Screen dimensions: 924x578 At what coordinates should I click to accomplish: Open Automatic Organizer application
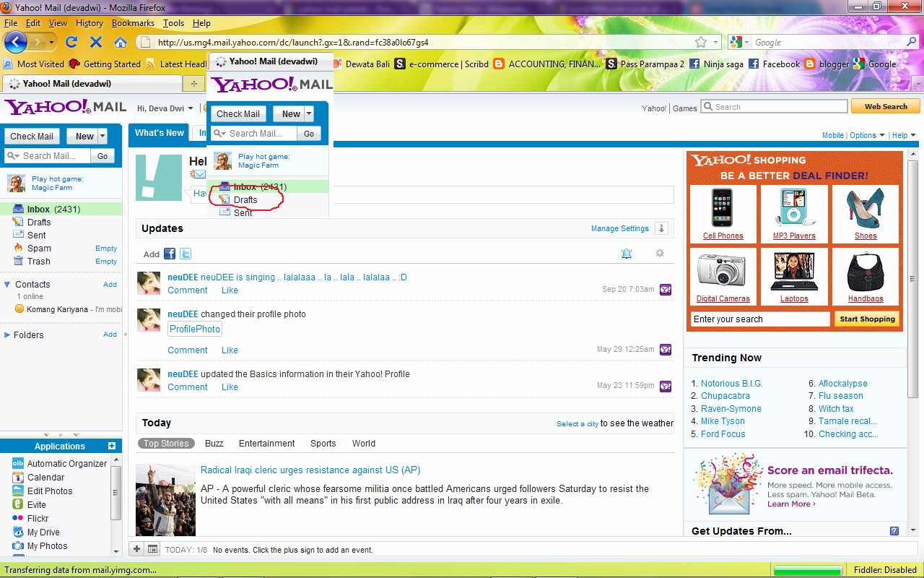tap(59, 464)
